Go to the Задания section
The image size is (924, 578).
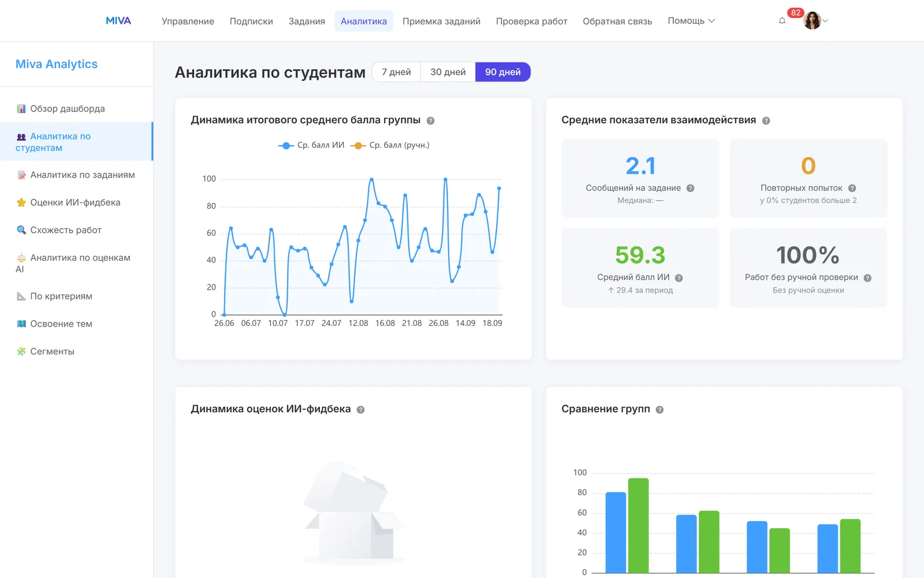[307, 21]
